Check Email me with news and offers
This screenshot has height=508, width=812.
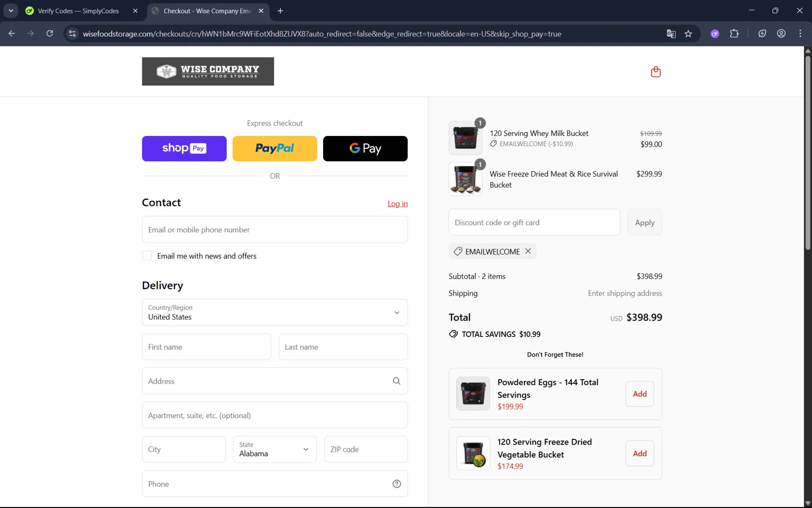point(147,256)
